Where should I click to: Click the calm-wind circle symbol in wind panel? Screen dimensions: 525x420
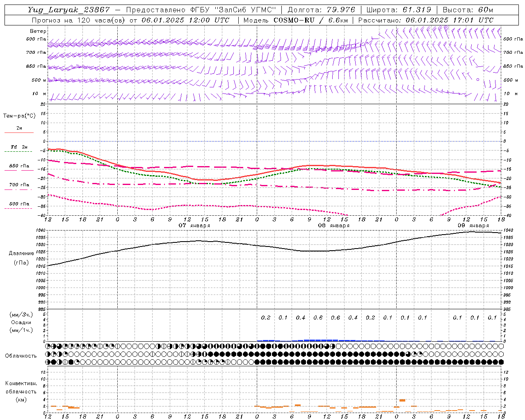tap(478, 80)
